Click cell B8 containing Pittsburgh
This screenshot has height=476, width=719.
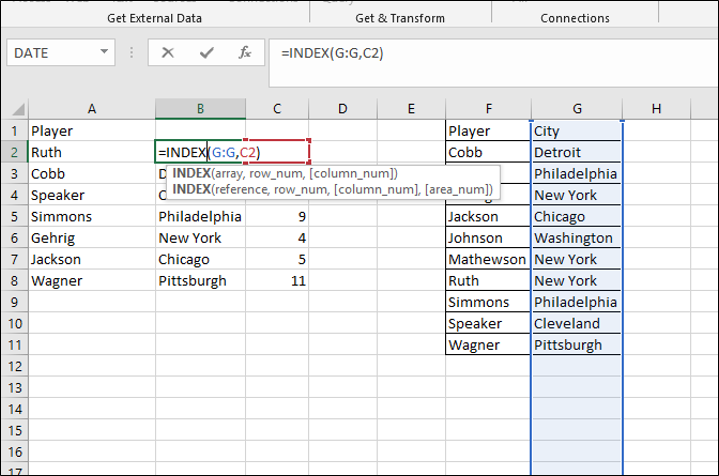200,281
